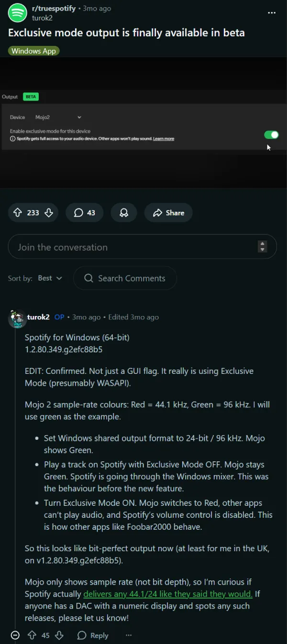Screen dimensions: 287x644
Task: Reply to turok2's comment
Action: click(93, 635)
